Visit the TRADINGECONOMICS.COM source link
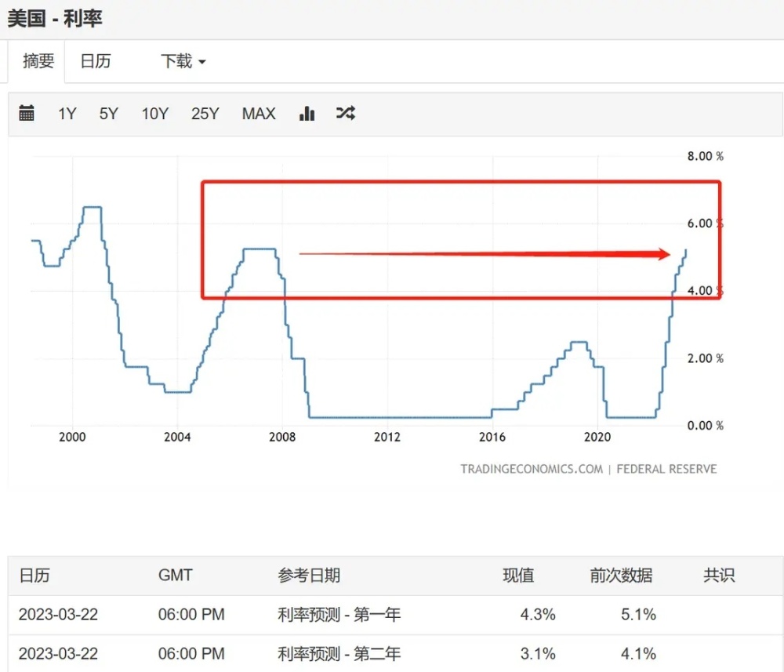784x672 pixels. coord(532,469)
